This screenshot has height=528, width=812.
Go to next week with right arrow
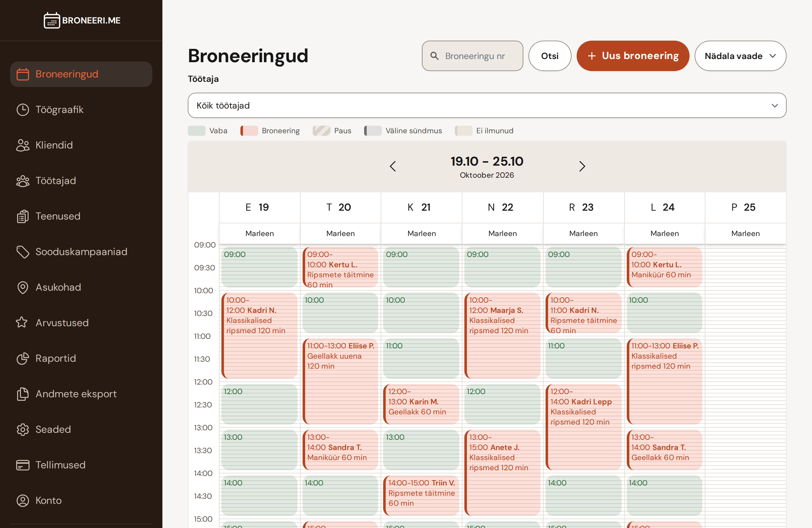(582, 167)
